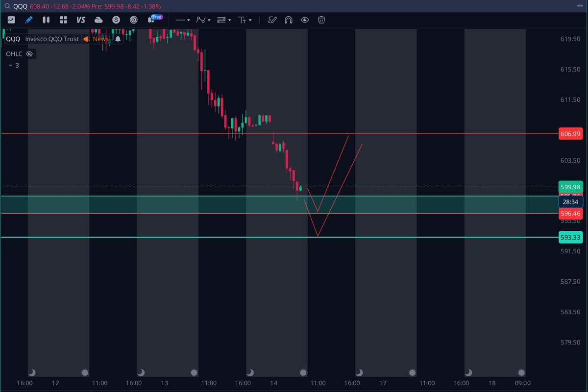Switch to the candlestick chart icon
588x392 pixels.
click(x=46, y=20)
